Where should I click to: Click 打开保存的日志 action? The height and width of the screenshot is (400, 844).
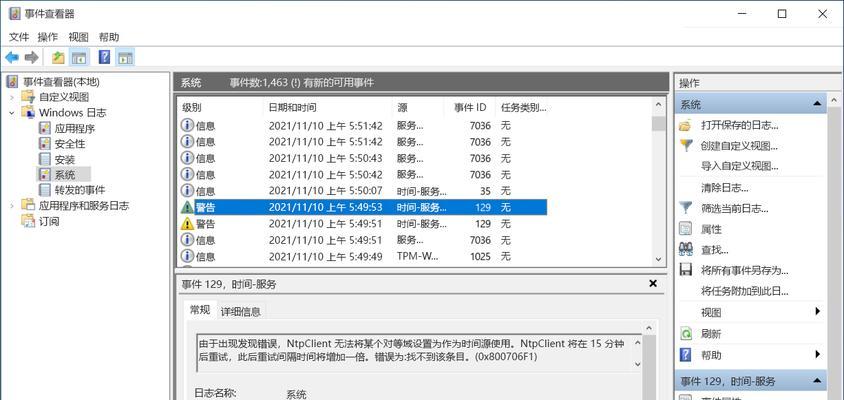[x=740, y=125]
